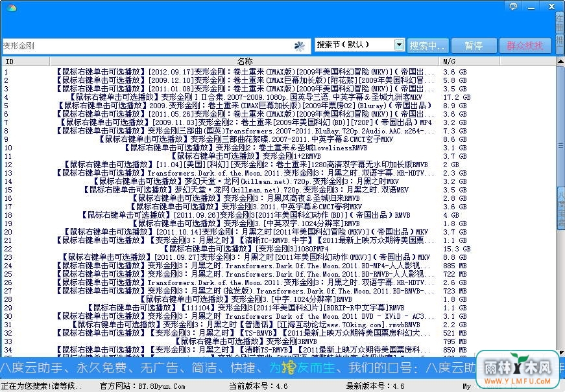Screen dimensions: 565x392
Task: Click the dropdown arrow beside 搜索节(默认)
Action: tap(399, 45)
